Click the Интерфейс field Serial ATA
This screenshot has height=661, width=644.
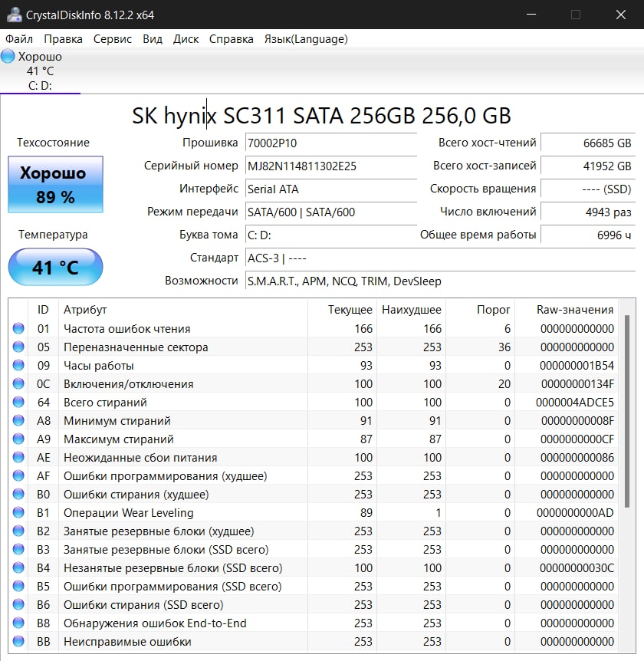coord(331,189)
